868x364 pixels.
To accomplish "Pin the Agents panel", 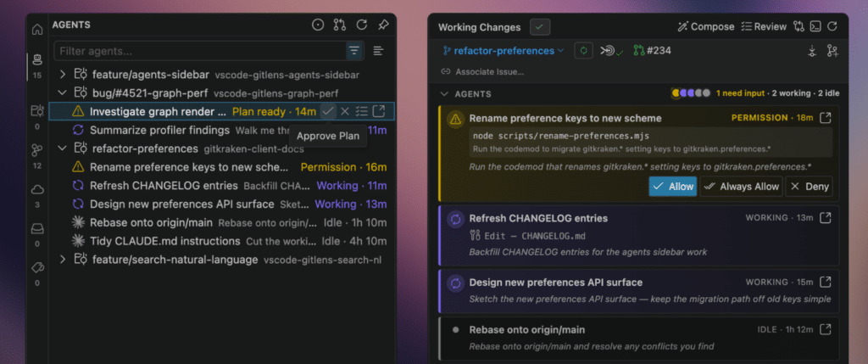I will [383, 25].
